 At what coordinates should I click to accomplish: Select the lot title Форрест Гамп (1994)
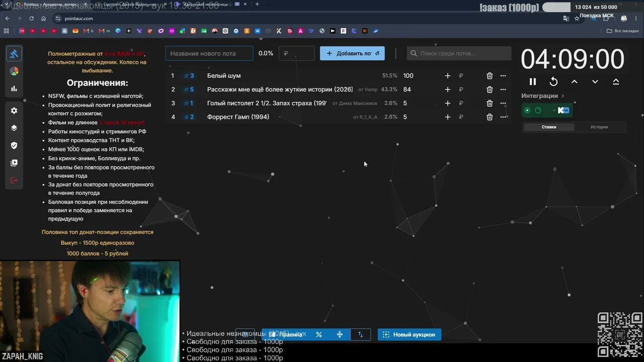238,117
